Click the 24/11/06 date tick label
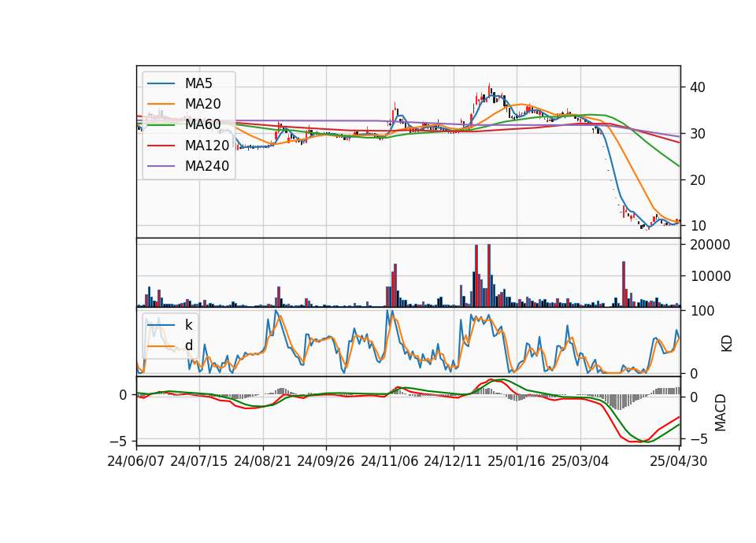This screenshot has width=756, height=543. click(390, 461)
